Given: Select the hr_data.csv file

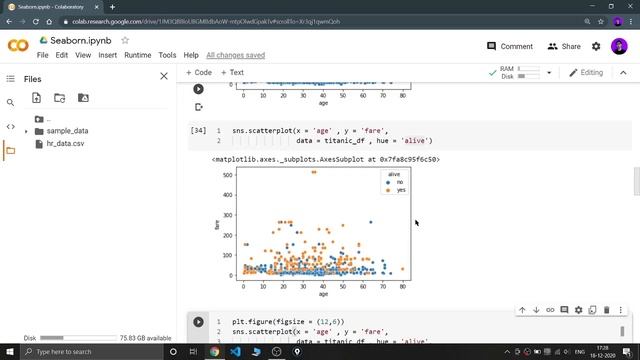Looking at the screenshot, I should (65, 144).
